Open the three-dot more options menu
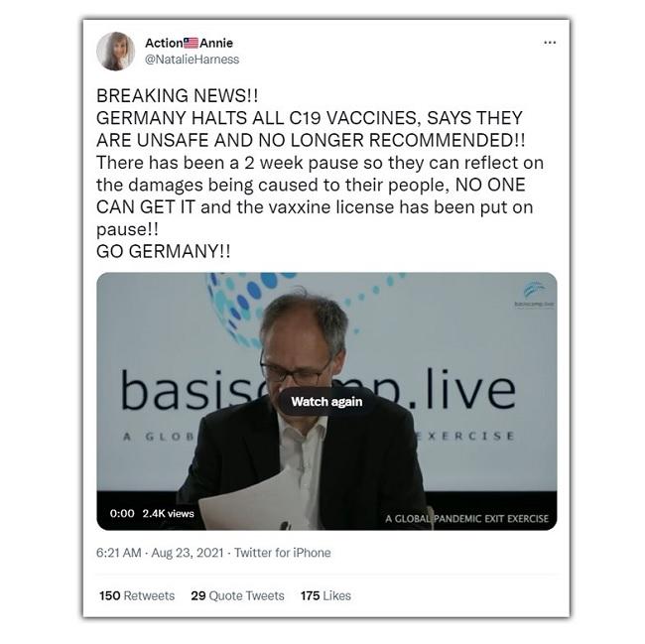Viewport: 645px width, 644px height. tap(550, 43)
